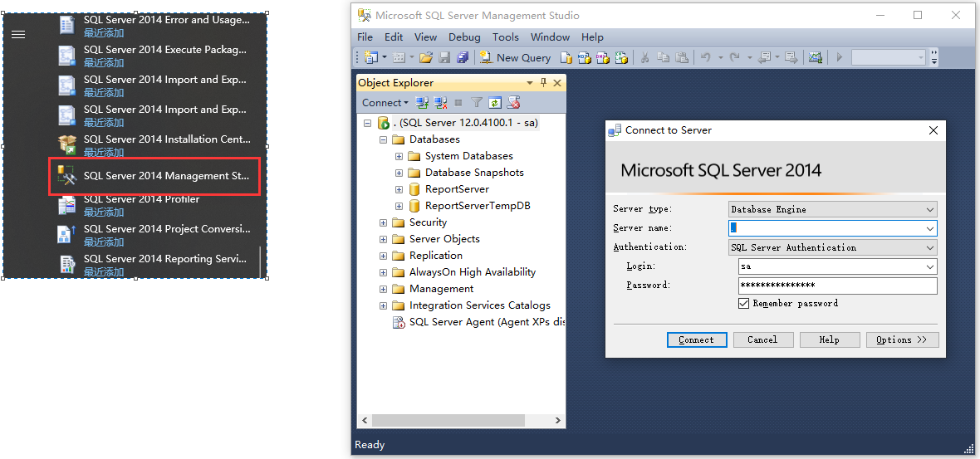Click the Add New Item toolbar icon
Image resolution: width=980 pixels, height=459 pixels.
click(x=398, y=57)
